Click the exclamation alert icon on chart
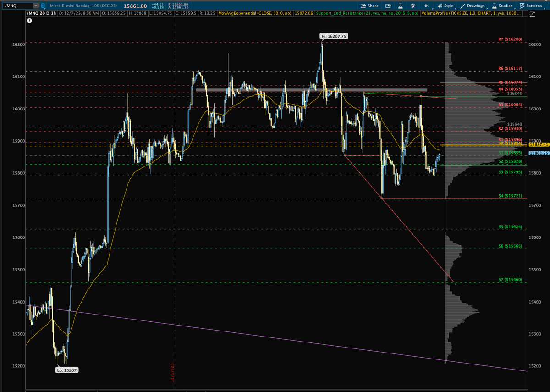The image size is (550, 392). [x=29, y=21]
